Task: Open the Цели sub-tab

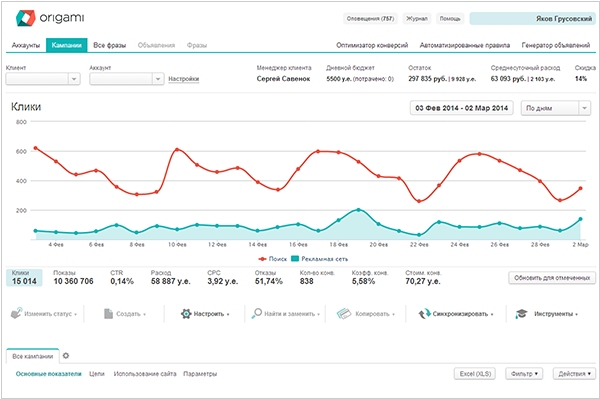Action: tap(97, 374)
